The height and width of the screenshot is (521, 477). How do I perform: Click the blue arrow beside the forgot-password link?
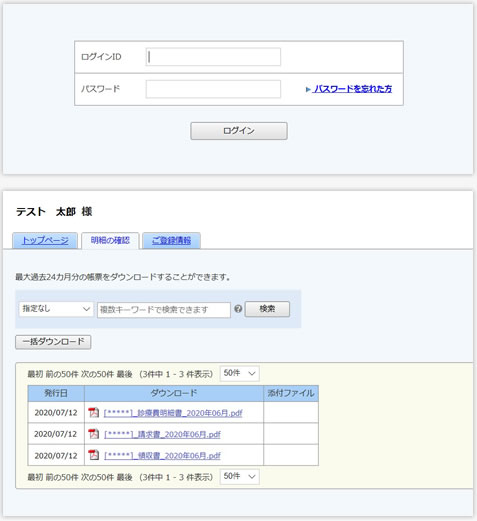(308, 89)
